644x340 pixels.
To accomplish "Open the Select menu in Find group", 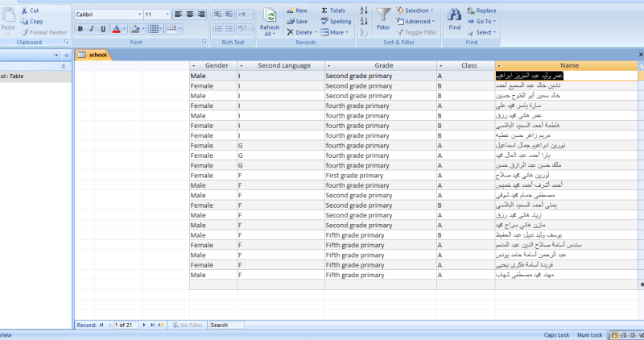I will pyautogui.click(x=481, y=32).
